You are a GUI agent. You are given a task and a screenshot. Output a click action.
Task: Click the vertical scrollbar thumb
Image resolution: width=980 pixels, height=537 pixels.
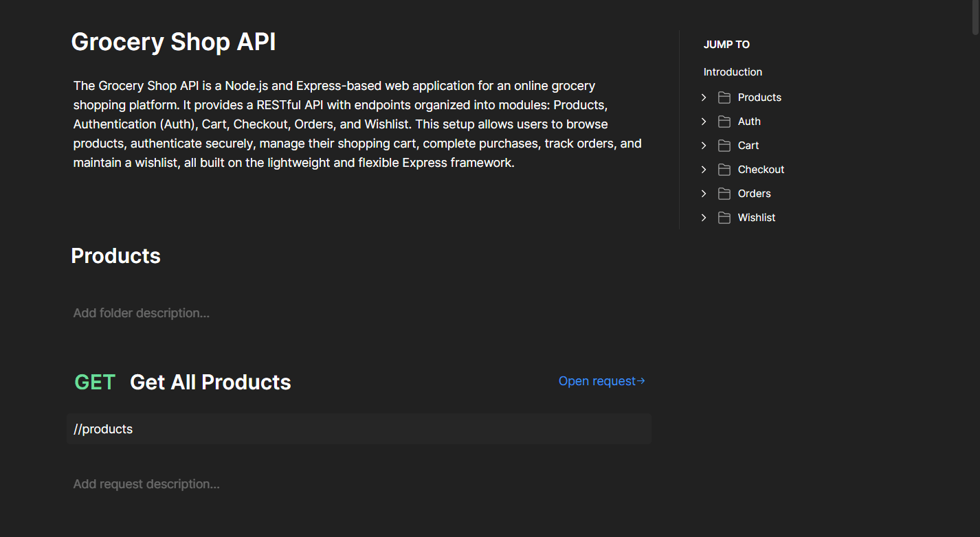click(x=976, y=17)
